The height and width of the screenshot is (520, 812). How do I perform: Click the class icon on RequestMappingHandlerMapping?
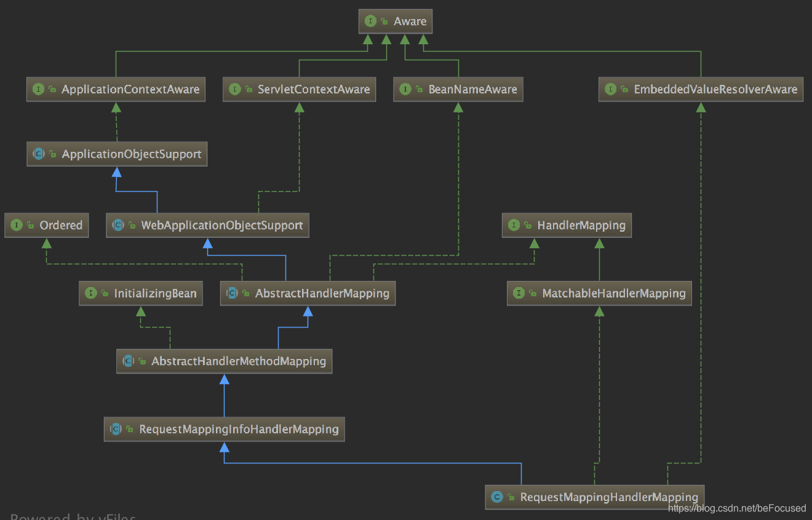coord(496,497)
